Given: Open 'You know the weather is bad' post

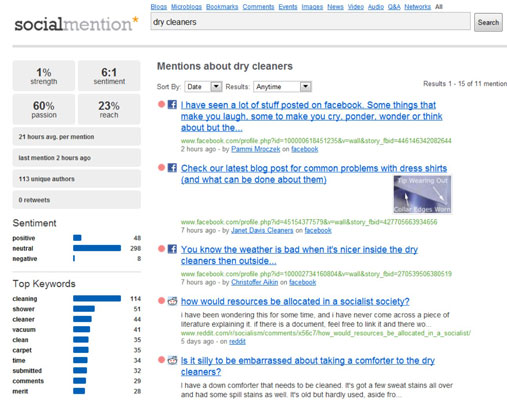Looking at the screenshot, I should [299, 255].
